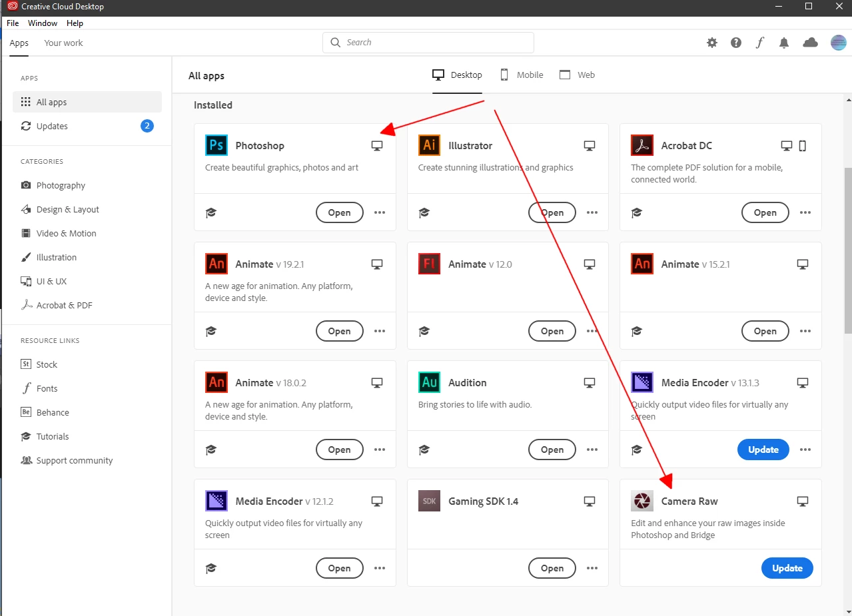Click the Search input field
Screen dimensions: 852x616
(x=428, y=43)
